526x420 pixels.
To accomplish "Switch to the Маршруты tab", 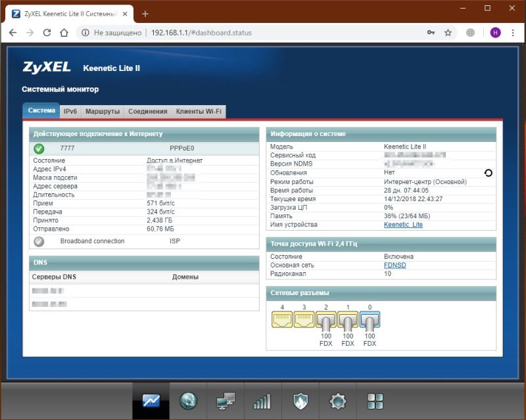I will point(103,111).
